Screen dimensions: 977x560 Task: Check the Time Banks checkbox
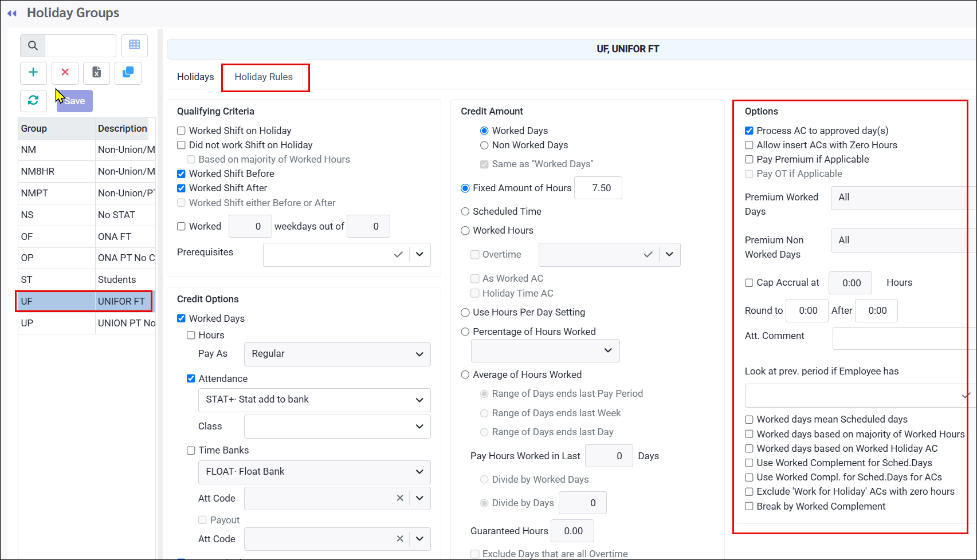click(x=191, y=451)
